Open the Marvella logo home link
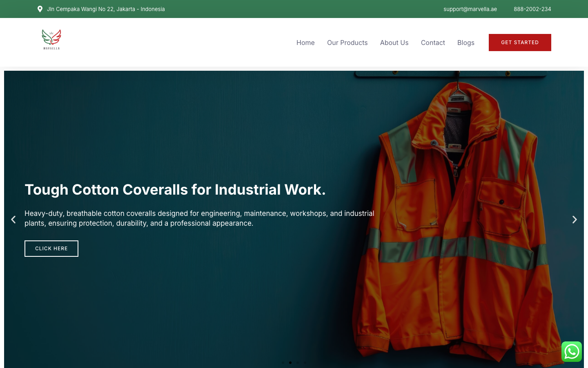 [51, 39]
